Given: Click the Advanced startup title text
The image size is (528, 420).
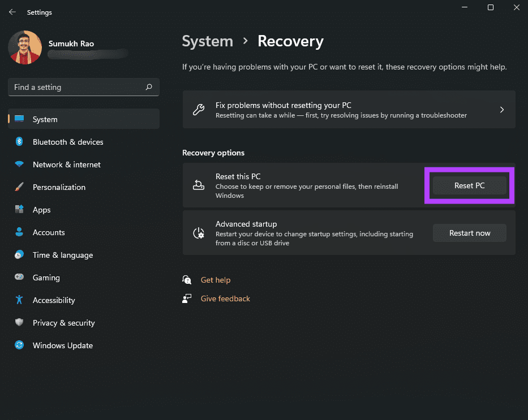Looking at the screenshot, I should (246, 224).
